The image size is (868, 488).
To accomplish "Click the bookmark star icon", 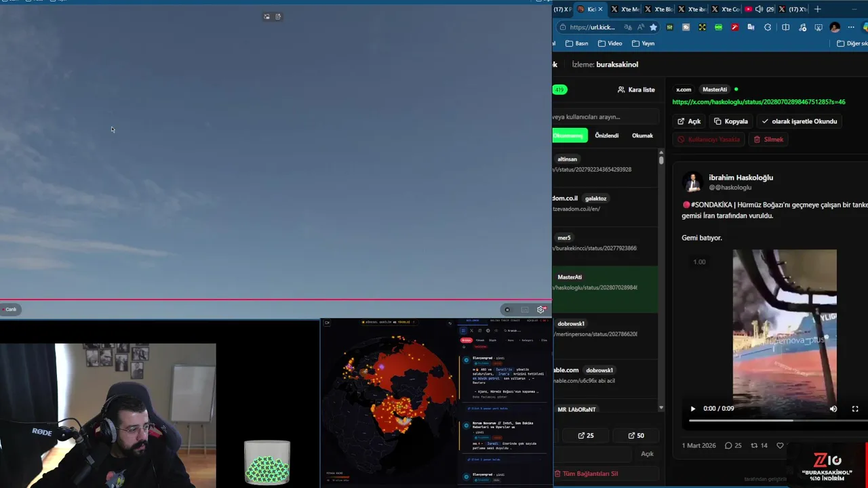I will [653, 27].
